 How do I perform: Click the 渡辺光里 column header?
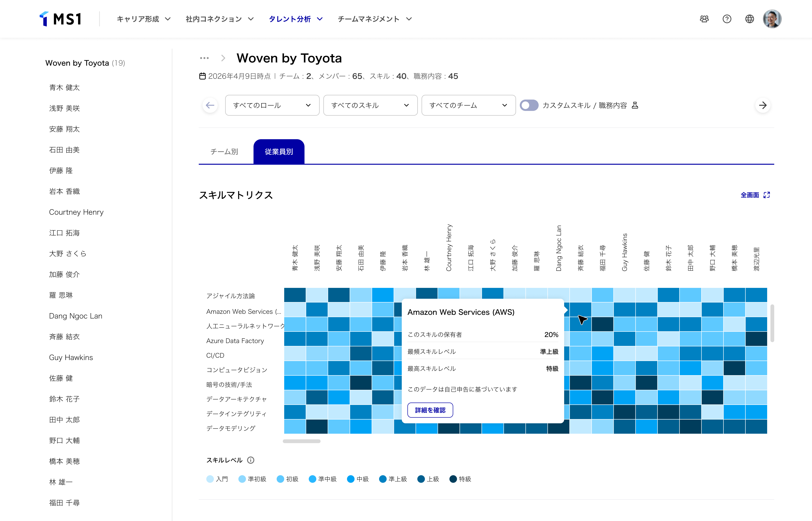[757, 259]
